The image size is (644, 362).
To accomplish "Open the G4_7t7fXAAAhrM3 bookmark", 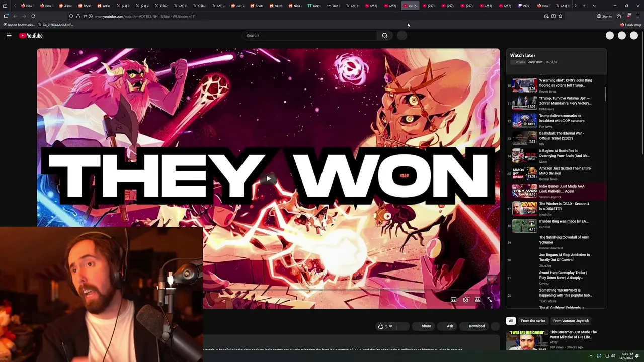I will click(55, 25).
